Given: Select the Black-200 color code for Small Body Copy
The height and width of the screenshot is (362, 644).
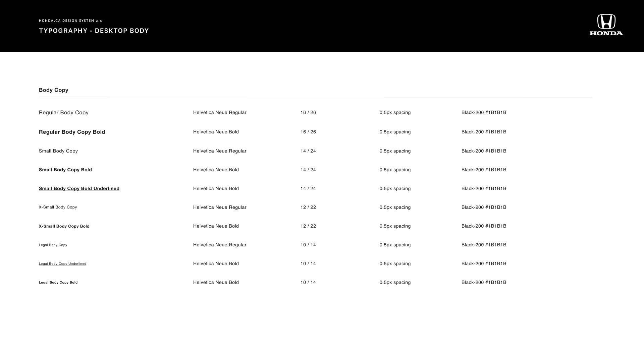Looking at the screenshot, I should [484, 151].
